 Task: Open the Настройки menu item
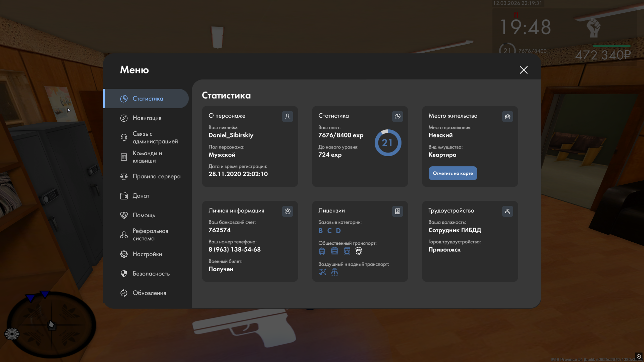tap(147, 254)
